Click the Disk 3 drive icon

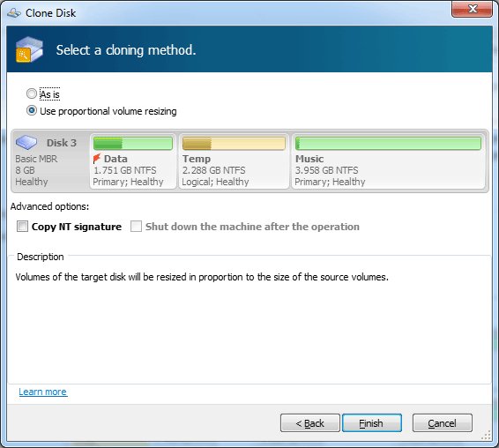(26, 142)
